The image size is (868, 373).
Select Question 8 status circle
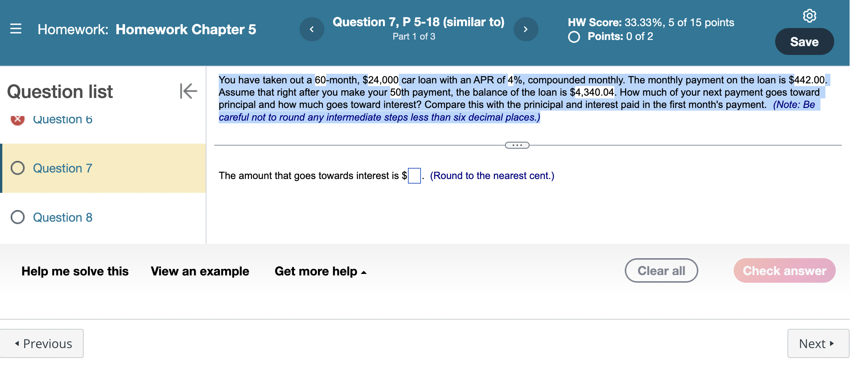18,217
